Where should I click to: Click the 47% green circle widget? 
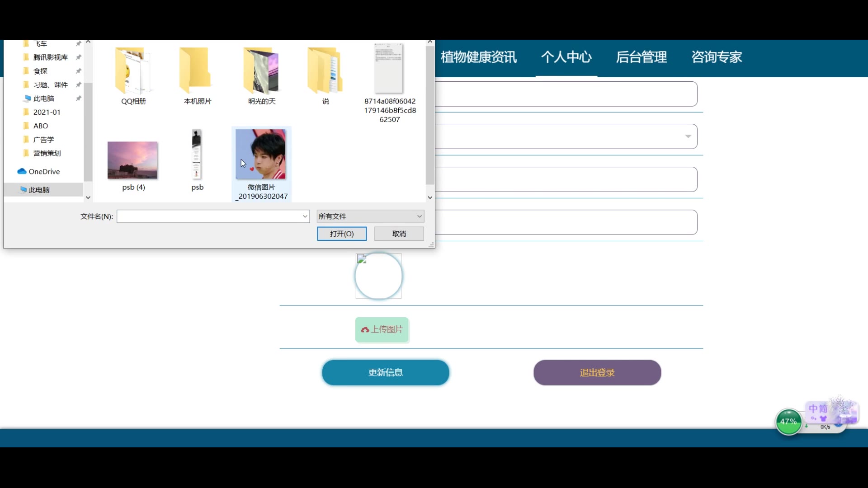click(x=788, y=422)
